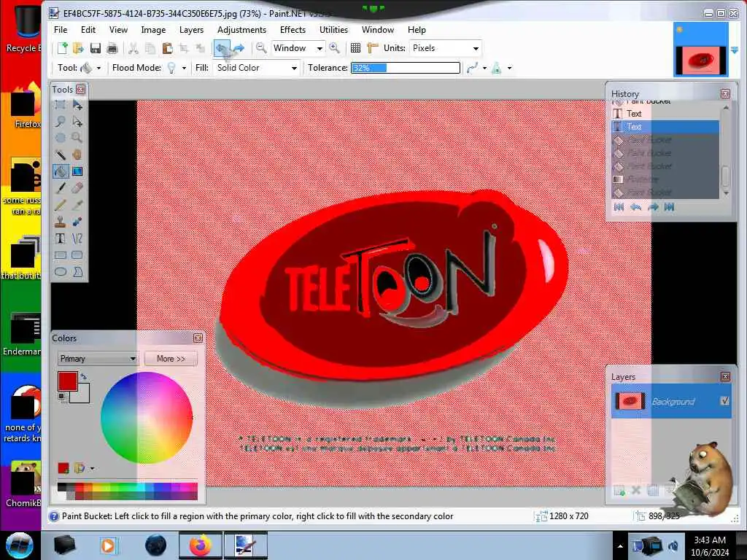Select the Recolor tool
The height and width of the screenshot is (560, 747).
point(77,222)
